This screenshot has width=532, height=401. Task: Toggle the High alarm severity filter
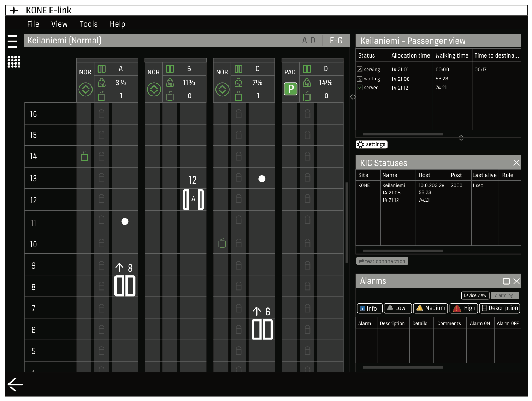(463, 308)
